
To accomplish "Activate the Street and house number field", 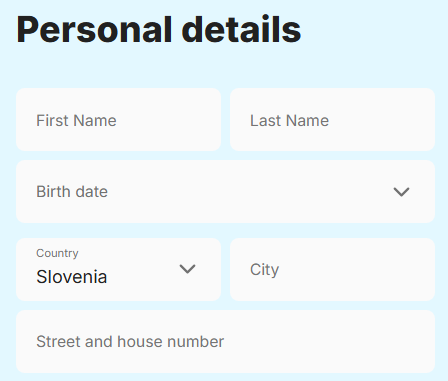I will 225,342.
